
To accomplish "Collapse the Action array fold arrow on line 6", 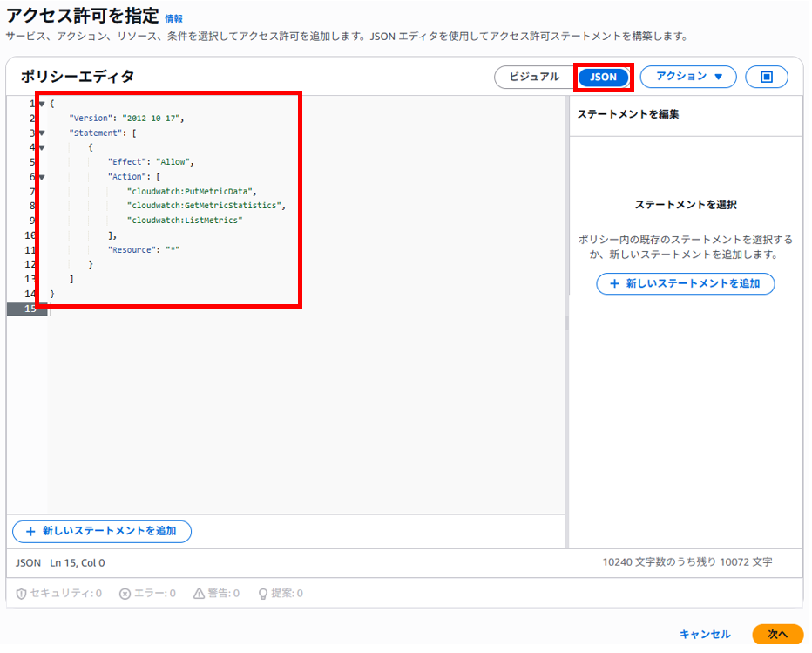I will click(42, 177).
